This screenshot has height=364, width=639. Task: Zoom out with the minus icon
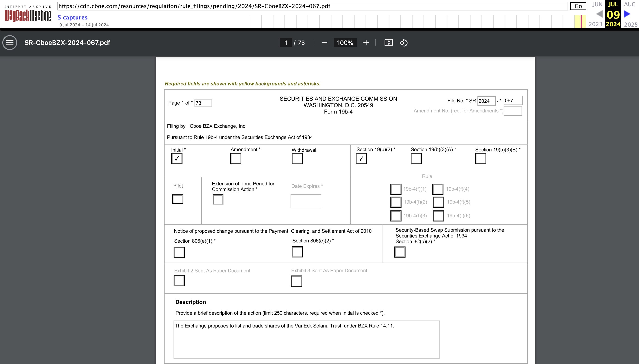324,43
